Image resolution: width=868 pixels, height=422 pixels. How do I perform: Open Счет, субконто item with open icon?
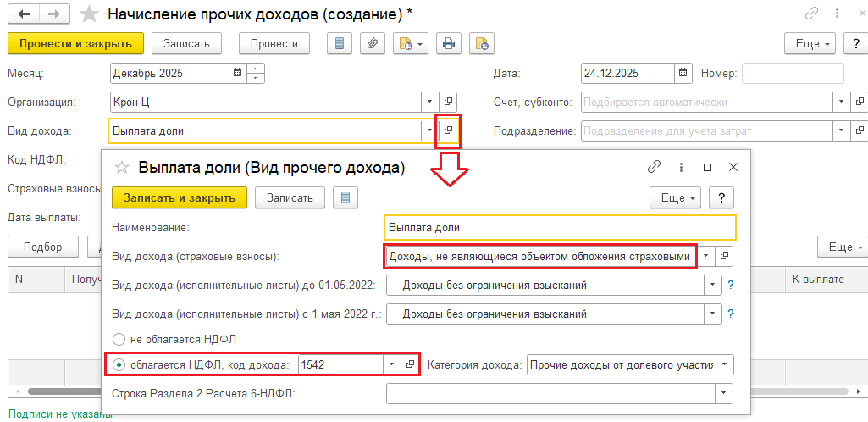860,102
